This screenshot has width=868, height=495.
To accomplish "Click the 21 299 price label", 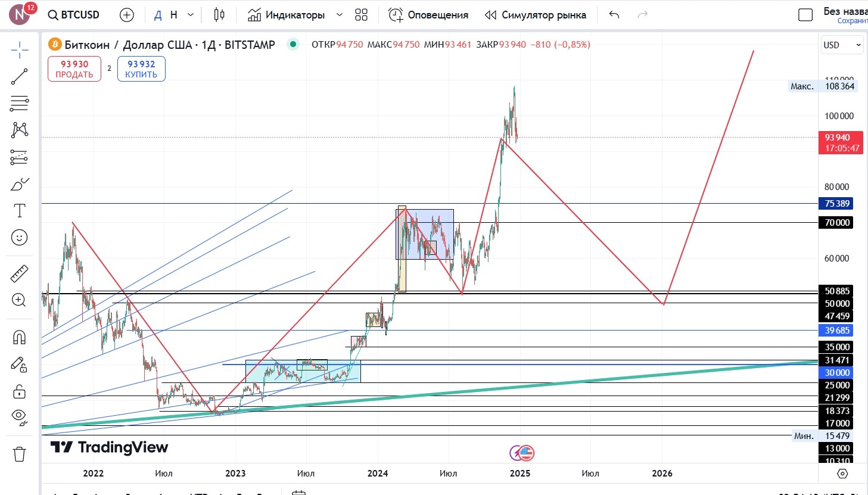I will (x=837, y=398).
